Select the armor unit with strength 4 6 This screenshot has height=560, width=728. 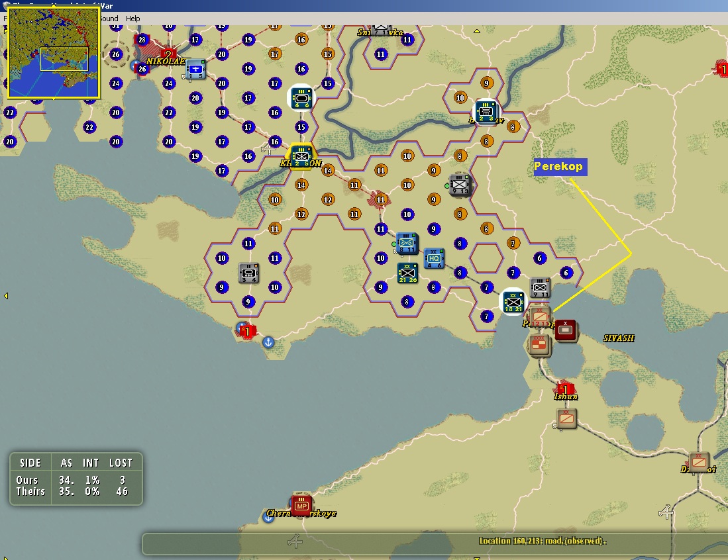pos(301,98)
